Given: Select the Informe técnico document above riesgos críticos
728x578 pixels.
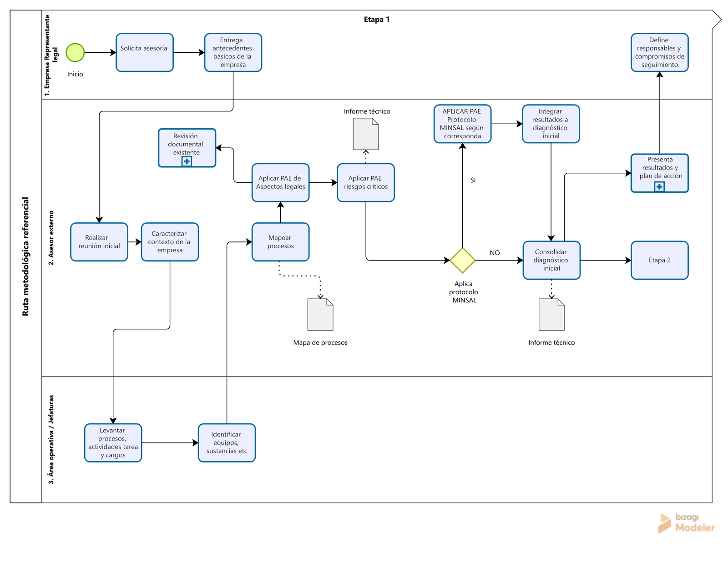Looking at the screenshot, I should pos(366,134).
